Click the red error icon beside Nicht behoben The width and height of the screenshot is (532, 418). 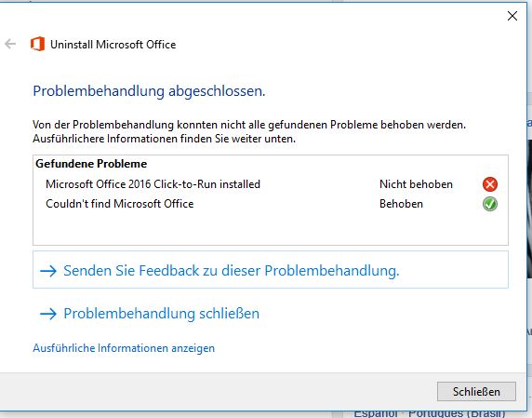490,184
